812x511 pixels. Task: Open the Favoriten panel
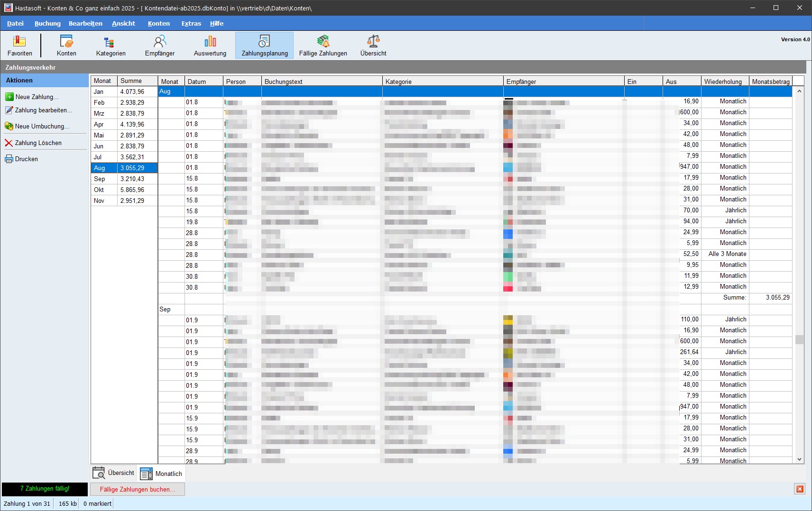19,45
